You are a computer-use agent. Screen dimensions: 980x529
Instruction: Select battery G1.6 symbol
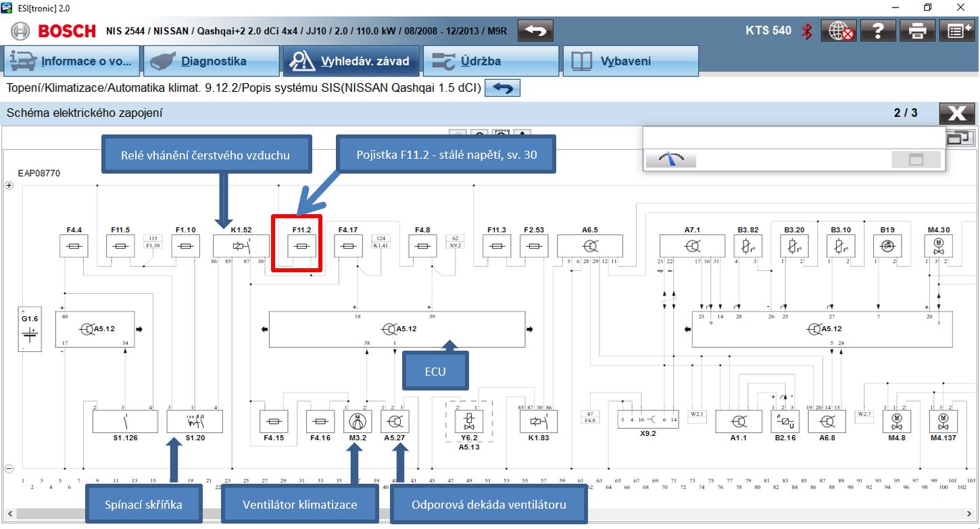tap(29, 329)
